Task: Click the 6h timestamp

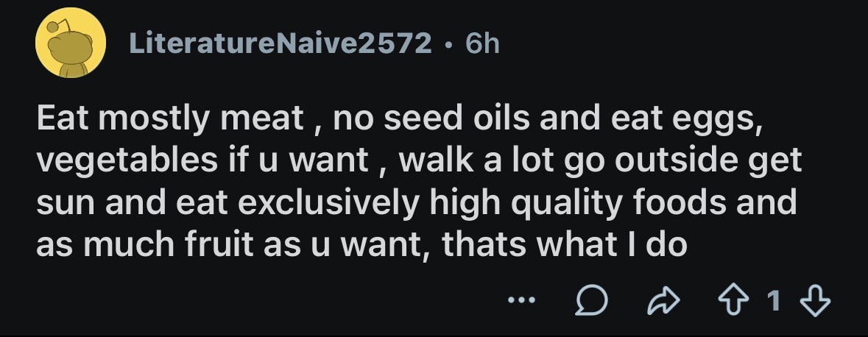Action: tap(482, 43)
